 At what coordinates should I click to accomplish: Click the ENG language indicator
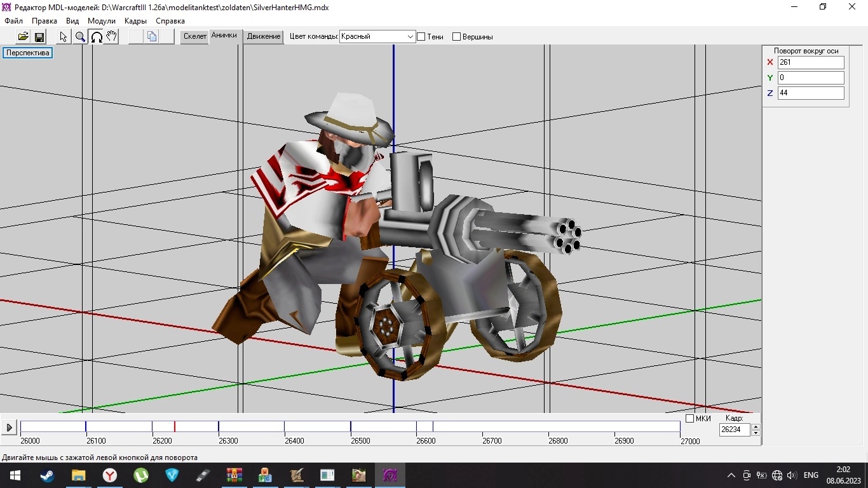point(811,475)
